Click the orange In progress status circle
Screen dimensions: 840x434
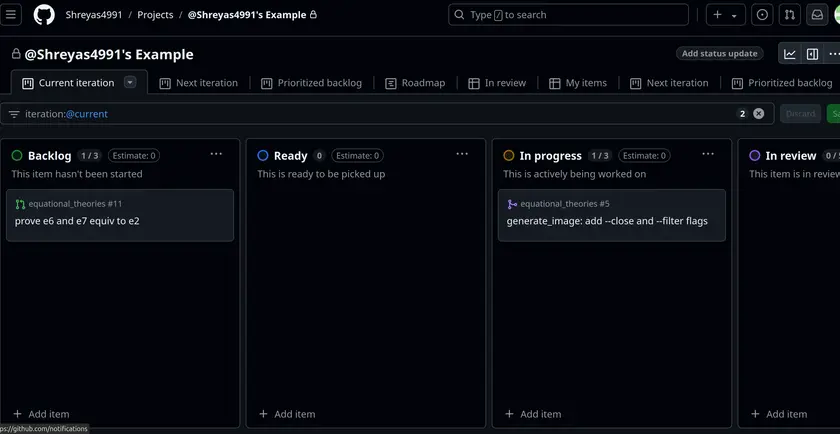[x=508, y=155]
